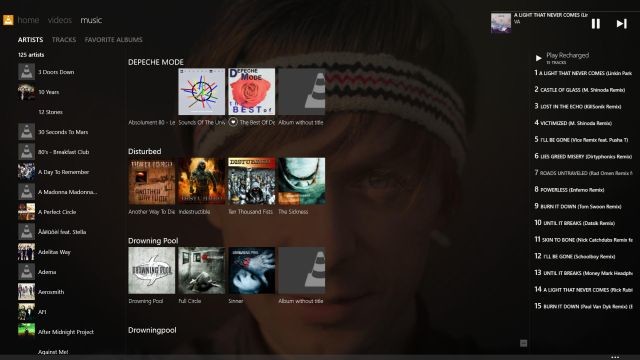This screenshot has height=360, width=640.
Task: Select the music tab
Action: [x=91, y=20]
